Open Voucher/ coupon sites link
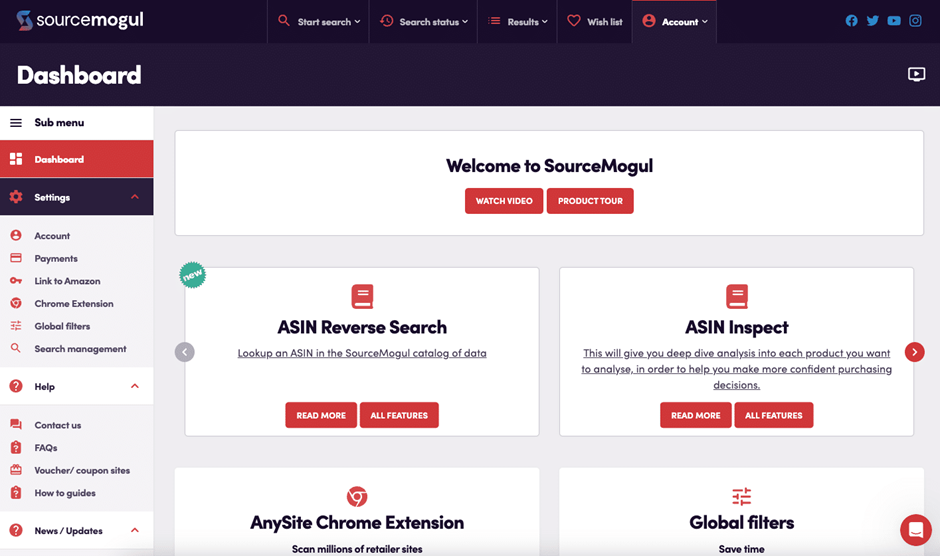This screenshot has height=556, width=940. (82, 470)
